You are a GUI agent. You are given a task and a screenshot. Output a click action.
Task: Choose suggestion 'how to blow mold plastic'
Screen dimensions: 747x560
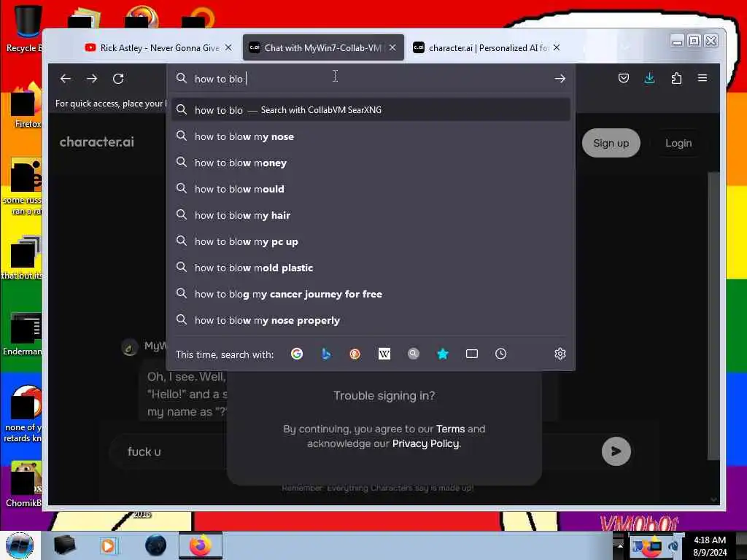371,268
